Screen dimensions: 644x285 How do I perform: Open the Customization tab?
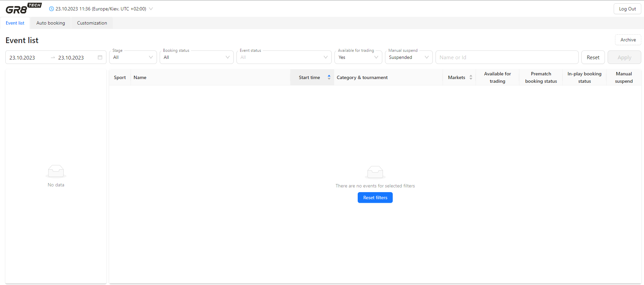click(x=92, y=23)
